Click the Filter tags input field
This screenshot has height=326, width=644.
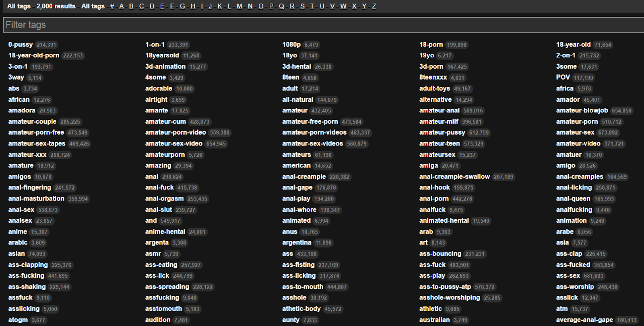(x=324, y=25)
